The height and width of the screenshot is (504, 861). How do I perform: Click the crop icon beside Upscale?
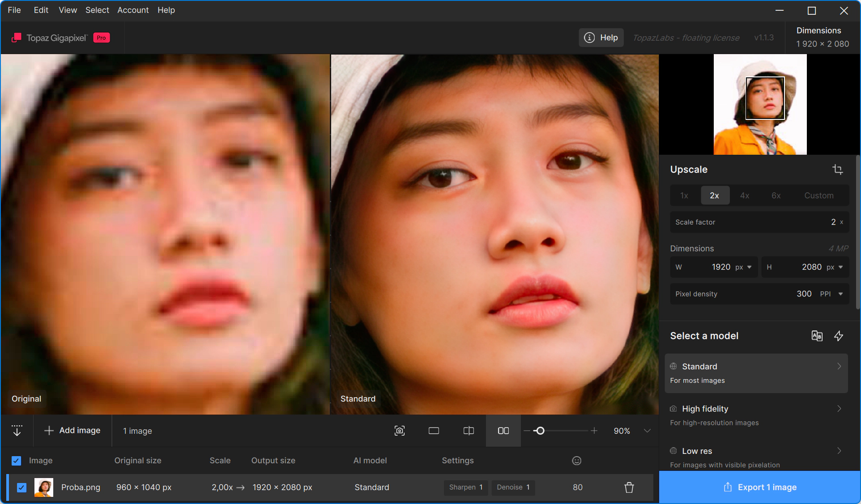837,169
